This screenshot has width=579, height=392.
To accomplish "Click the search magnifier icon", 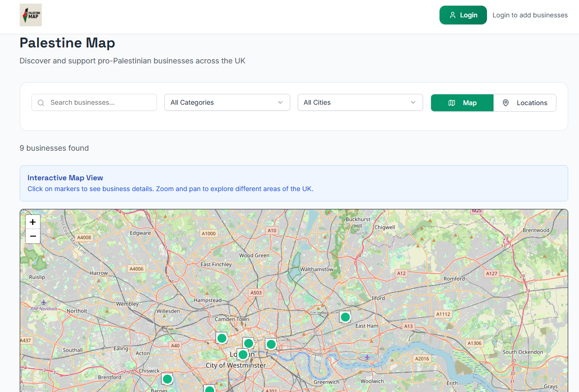I will coord(41,103).
